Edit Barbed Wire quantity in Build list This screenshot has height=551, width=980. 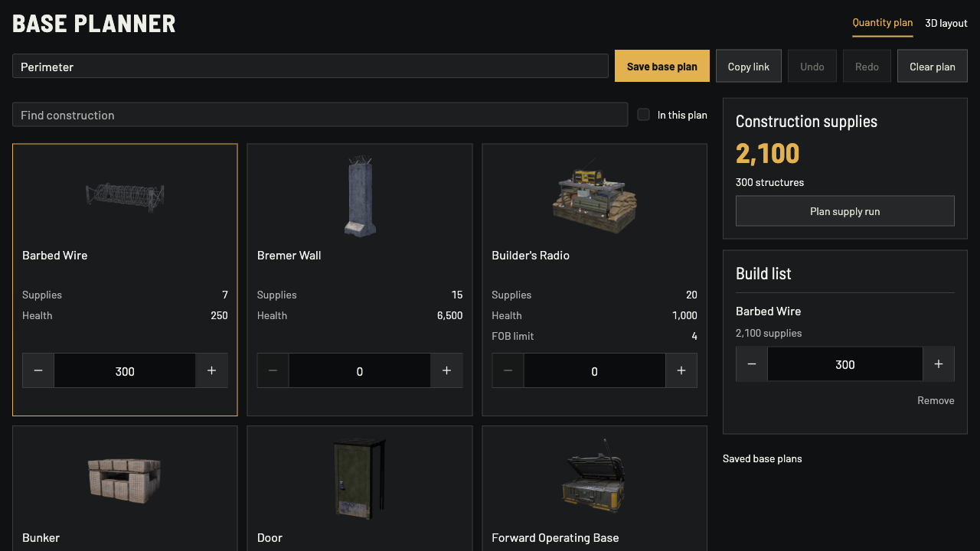[x=845, y=364]
